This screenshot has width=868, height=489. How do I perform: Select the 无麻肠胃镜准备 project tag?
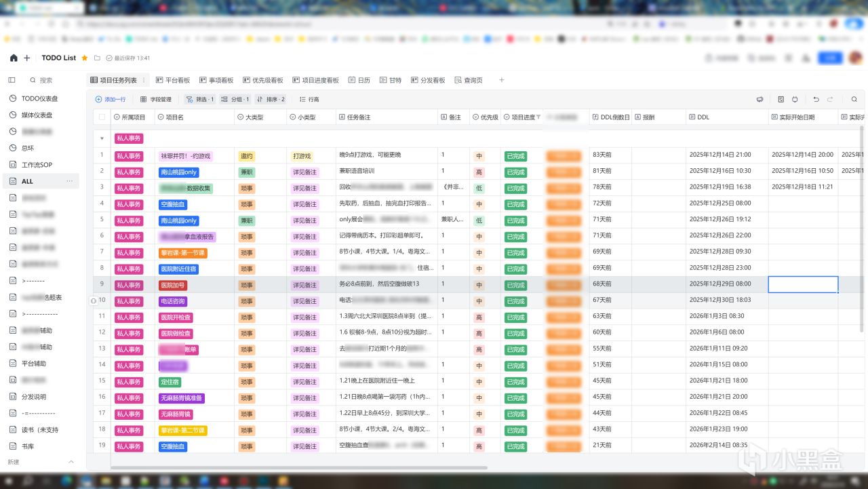pyautogui.click(x=182, y=398)
